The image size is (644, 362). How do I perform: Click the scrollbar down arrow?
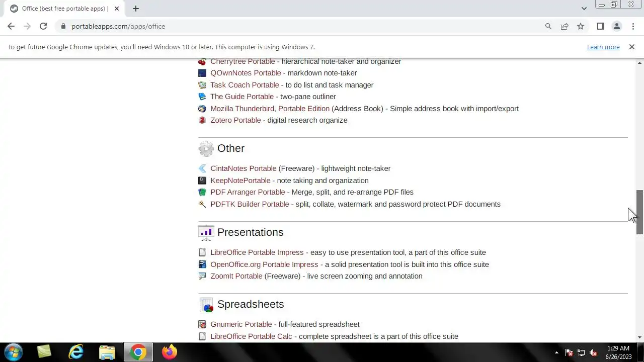[x=639, y=337]
